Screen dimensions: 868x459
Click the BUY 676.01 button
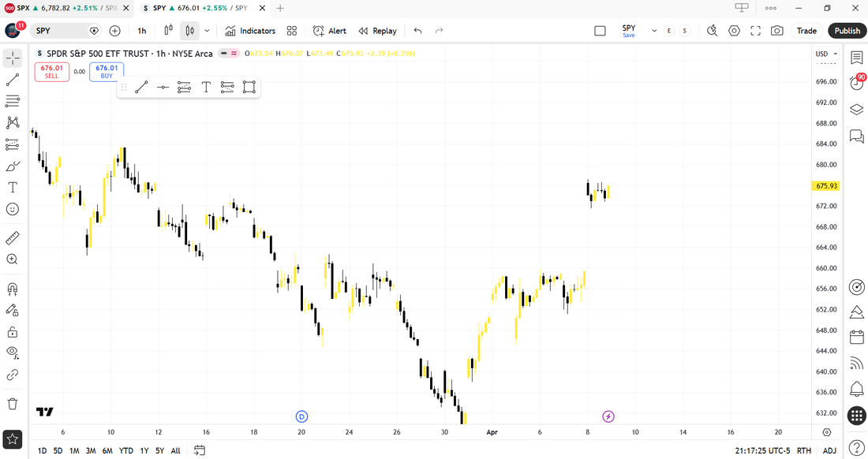[x=107, y=72]
